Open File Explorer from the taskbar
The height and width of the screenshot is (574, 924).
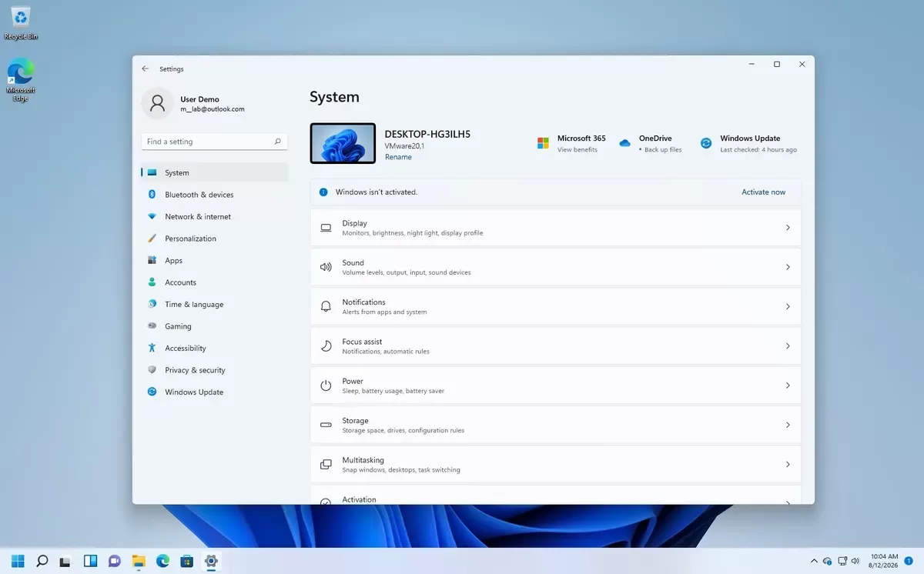[139, 561]
